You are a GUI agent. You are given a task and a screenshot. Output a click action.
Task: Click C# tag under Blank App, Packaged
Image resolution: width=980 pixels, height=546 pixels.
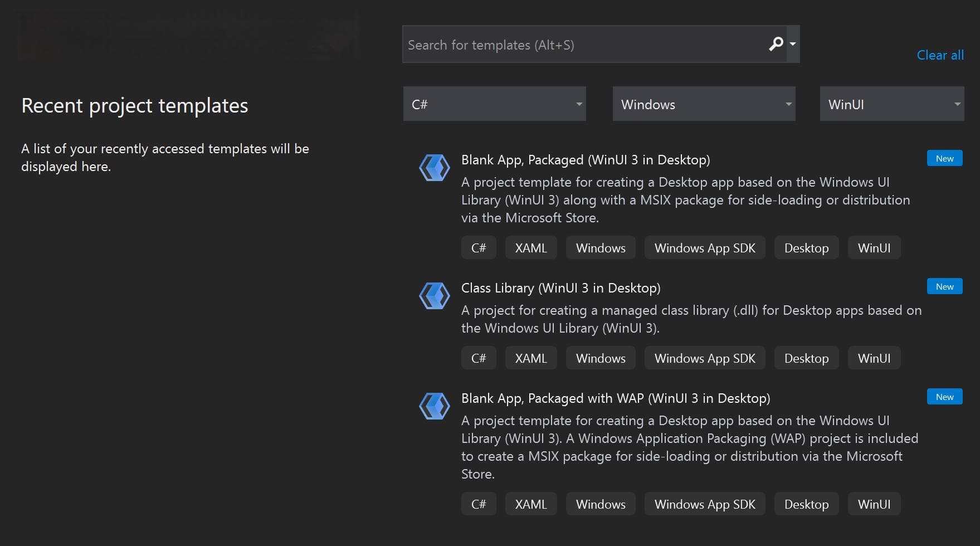pyautogui.click(x=479, y=248)
